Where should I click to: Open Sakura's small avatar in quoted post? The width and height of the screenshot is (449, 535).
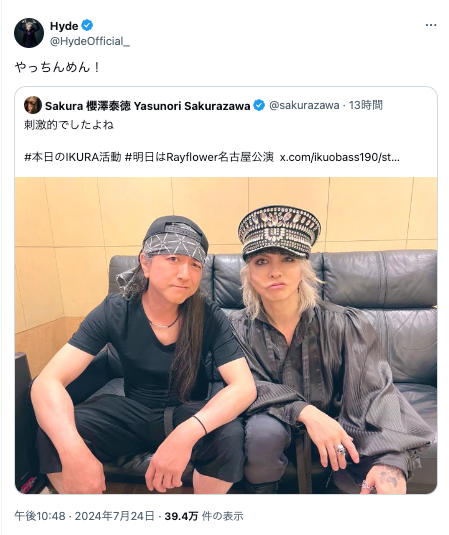tap(33, 105)
